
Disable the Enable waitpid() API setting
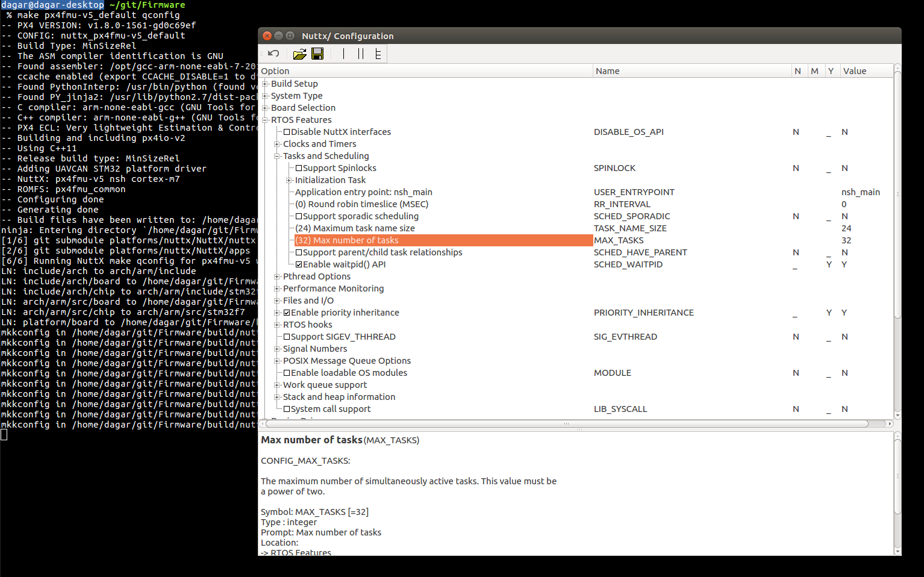[299, 264]
